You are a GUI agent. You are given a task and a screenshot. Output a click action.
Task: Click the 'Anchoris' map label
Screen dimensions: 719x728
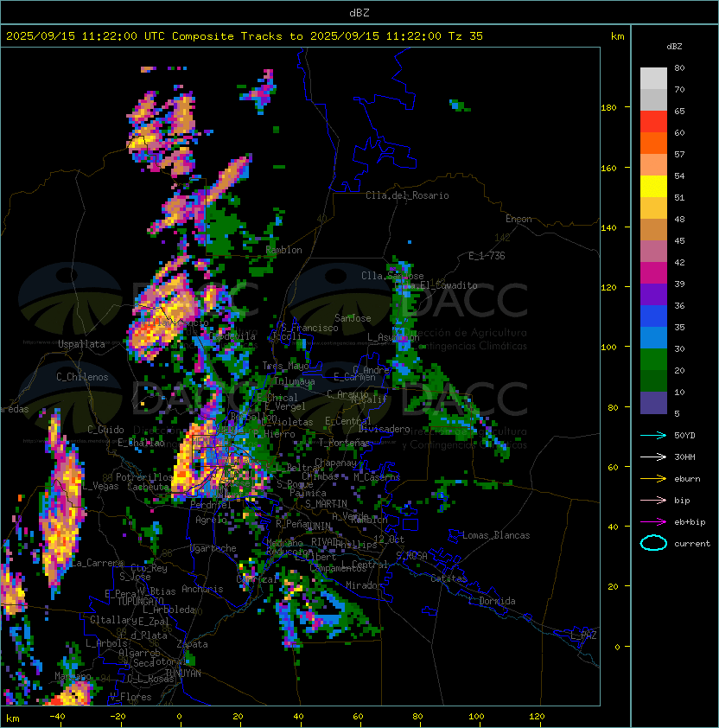[x=202, y=589]
